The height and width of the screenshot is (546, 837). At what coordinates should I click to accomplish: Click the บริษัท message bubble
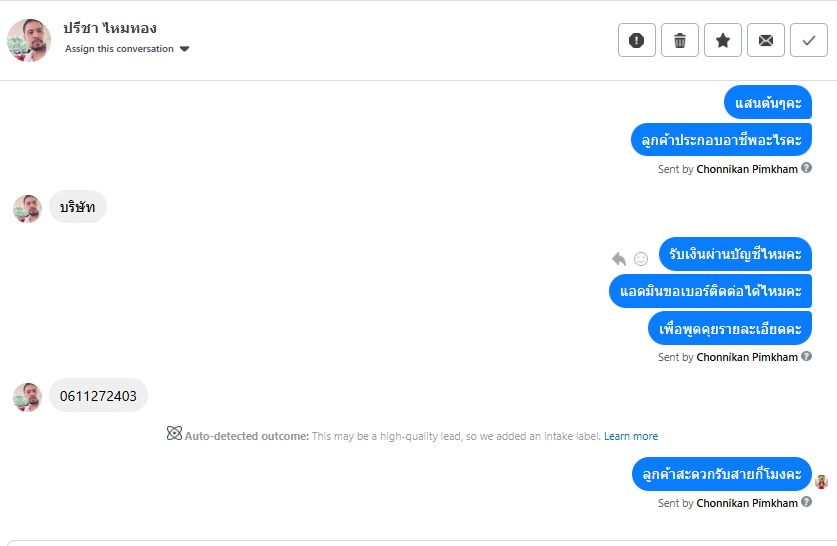tap(78, 207)
